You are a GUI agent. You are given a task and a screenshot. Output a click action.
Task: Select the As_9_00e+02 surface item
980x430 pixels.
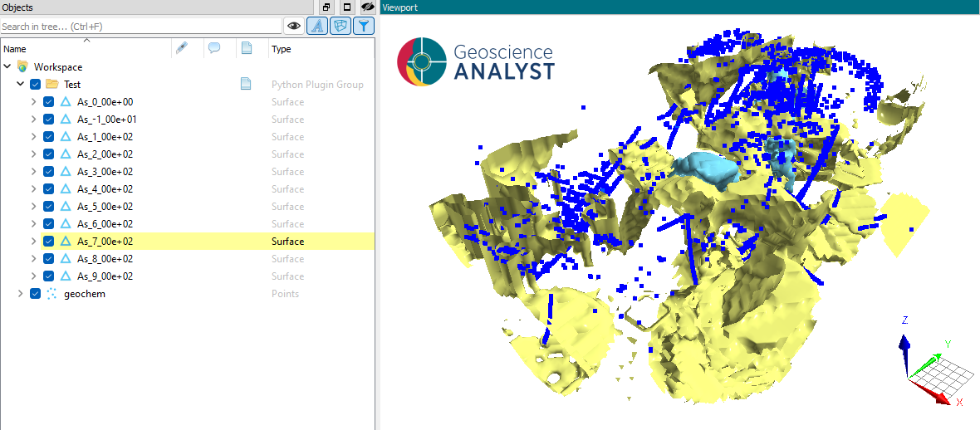coord(105,276)
